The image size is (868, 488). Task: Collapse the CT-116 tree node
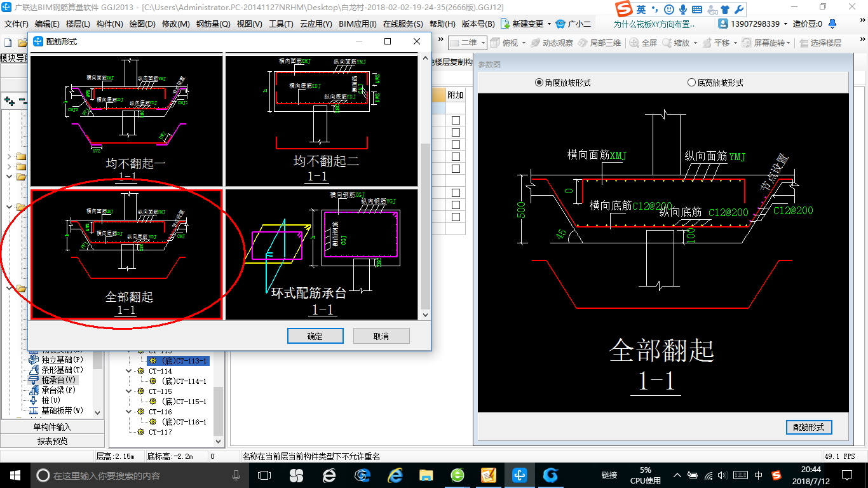tap(129, 412)
